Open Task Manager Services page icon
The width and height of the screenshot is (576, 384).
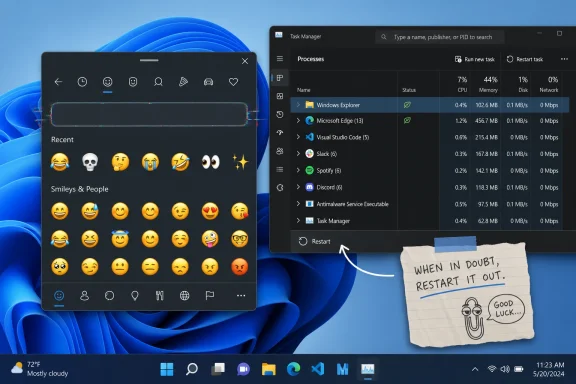(280, 188)
